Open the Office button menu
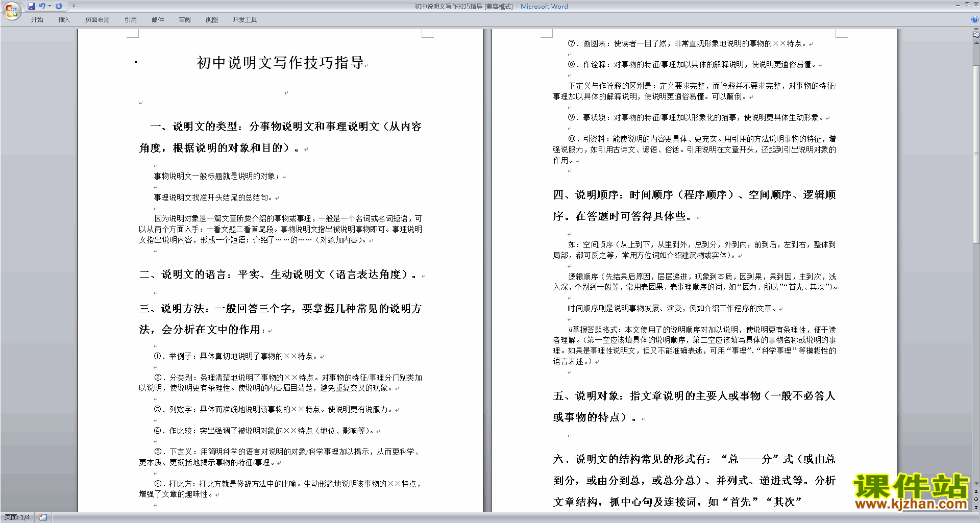Viewport: 980px width, 523px height. (11, 10)
